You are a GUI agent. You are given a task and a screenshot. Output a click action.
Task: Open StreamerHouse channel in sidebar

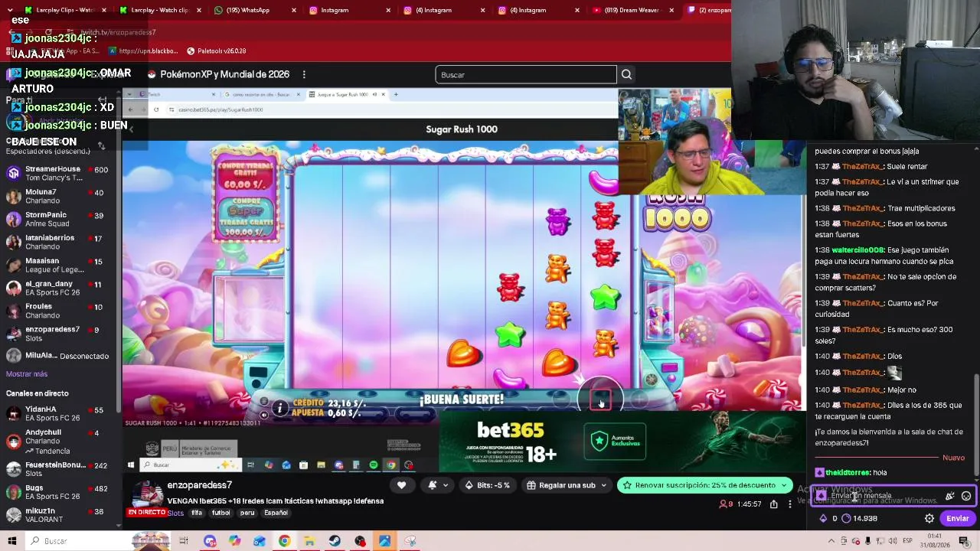(x=60, y=173)
